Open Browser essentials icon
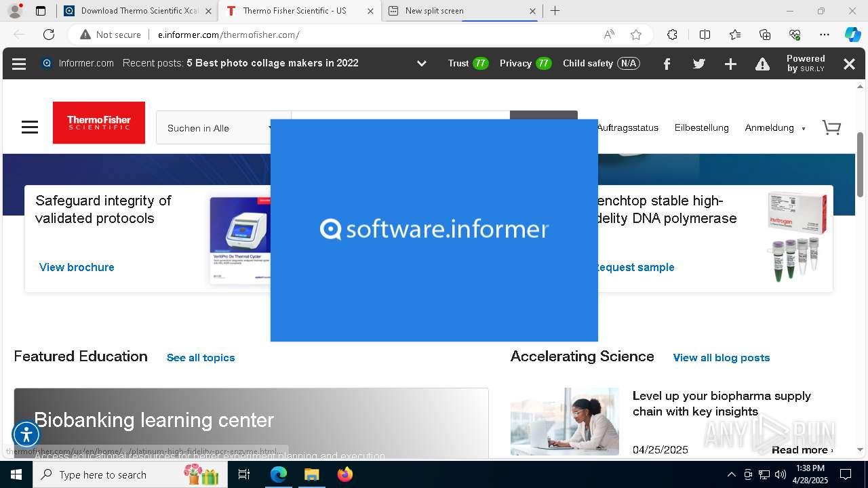The image size is (868, 488). 795,35
